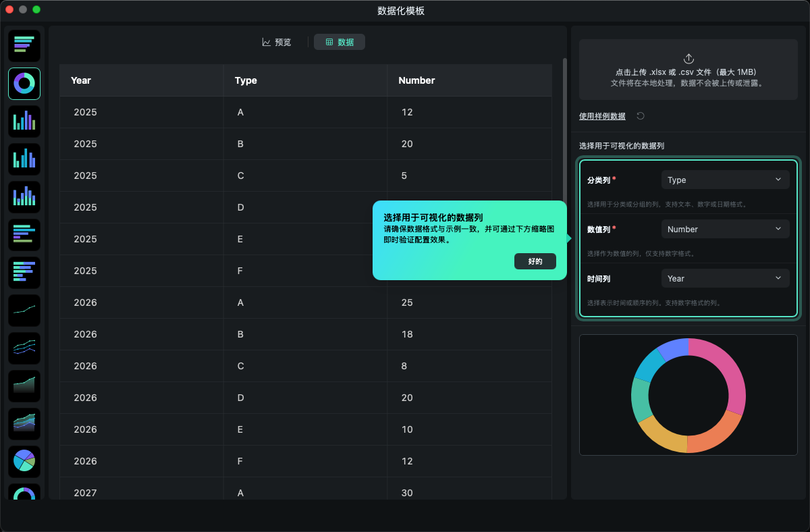The image size is (810, 532).
Task: Select the 数据 tab
Action: point(340,42)
